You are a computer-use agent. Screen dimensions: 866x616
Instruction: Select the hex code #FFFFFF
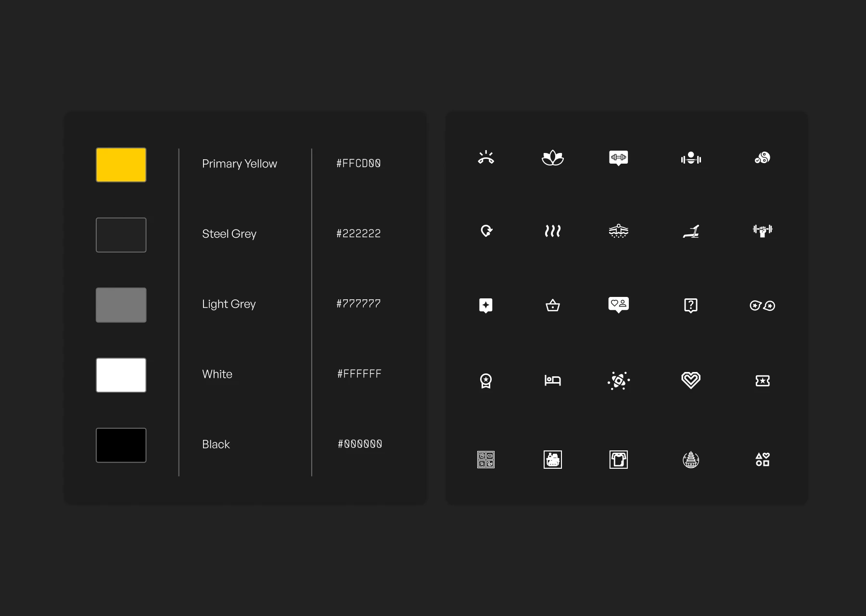pyautogui.click(x=359, y=374)
